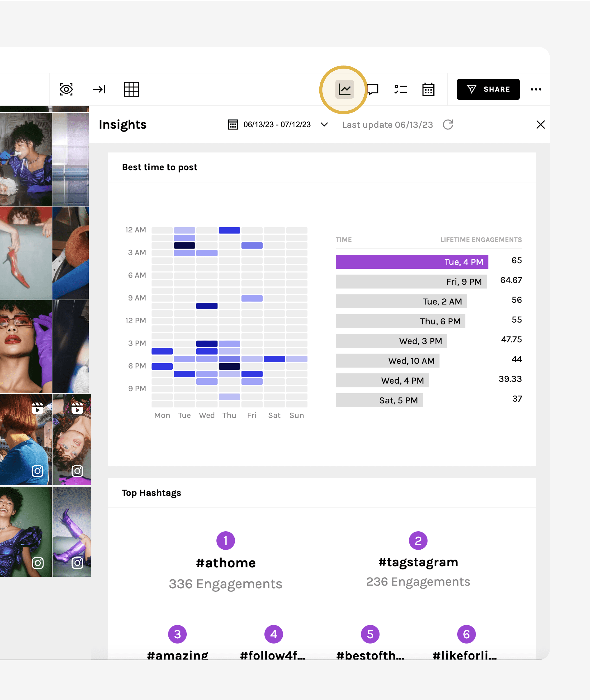This screenshot has width=590, height=700.
Task: Toggle the preview eye icon
Action: point(66,89)
